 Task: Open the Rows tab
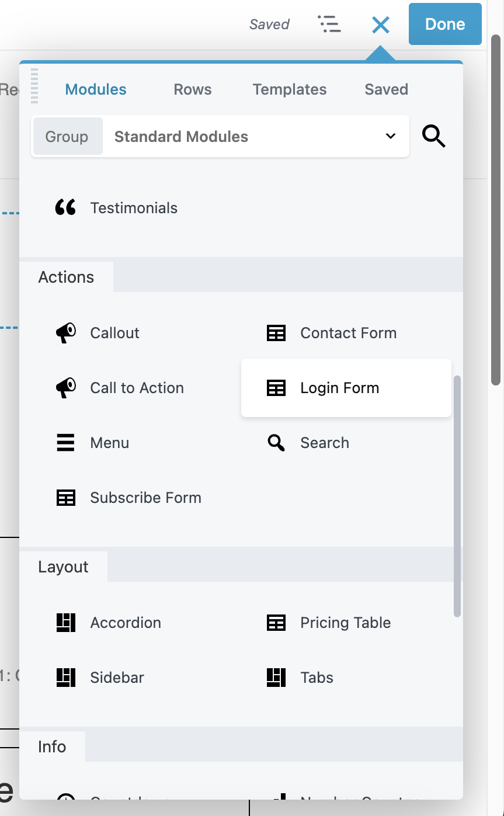click(x=192, y=89)
